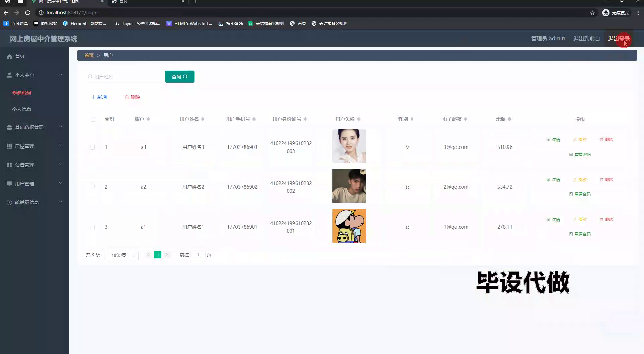Select page 1 in pagination
The height and width of the screenshot is (354, 644).
coord(158,255)
